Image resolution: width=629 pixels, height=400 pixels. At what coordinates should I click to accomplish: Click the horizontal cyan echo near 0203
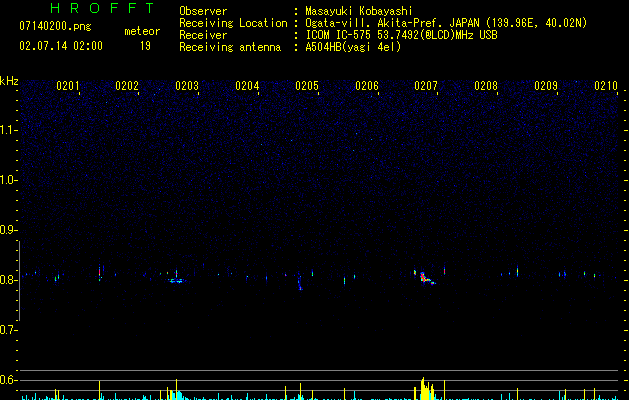(176, 281)
